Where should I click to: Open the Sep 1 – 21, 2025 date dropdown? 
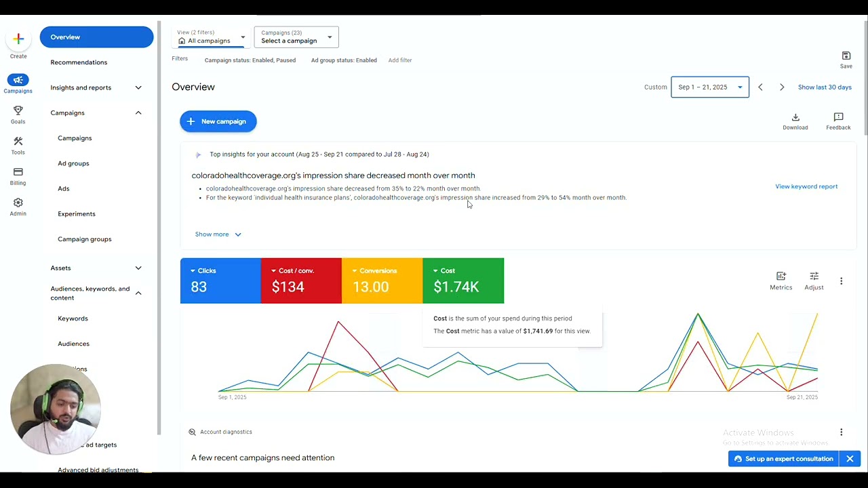tap(710, 87)
